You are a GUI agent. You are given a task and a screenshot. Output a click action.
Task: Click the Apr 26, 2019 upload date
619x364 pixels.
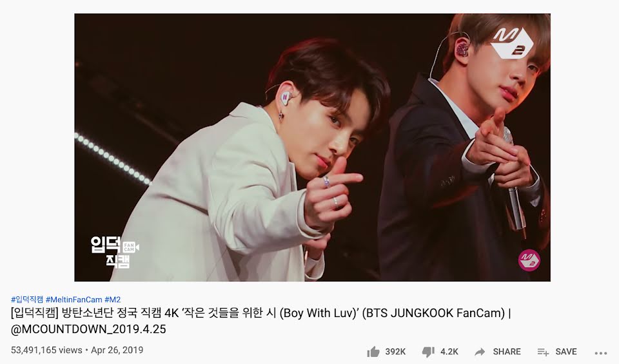117,350
